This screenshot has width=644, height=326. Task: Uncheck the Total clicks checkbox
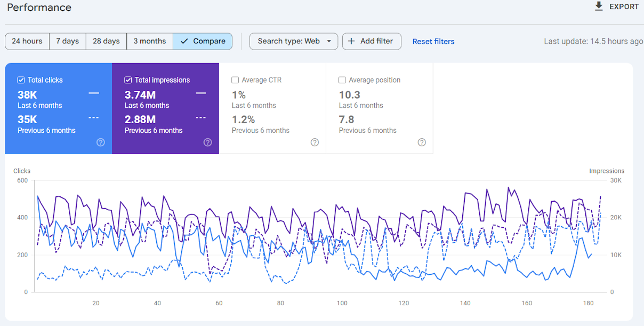[21, 80]
